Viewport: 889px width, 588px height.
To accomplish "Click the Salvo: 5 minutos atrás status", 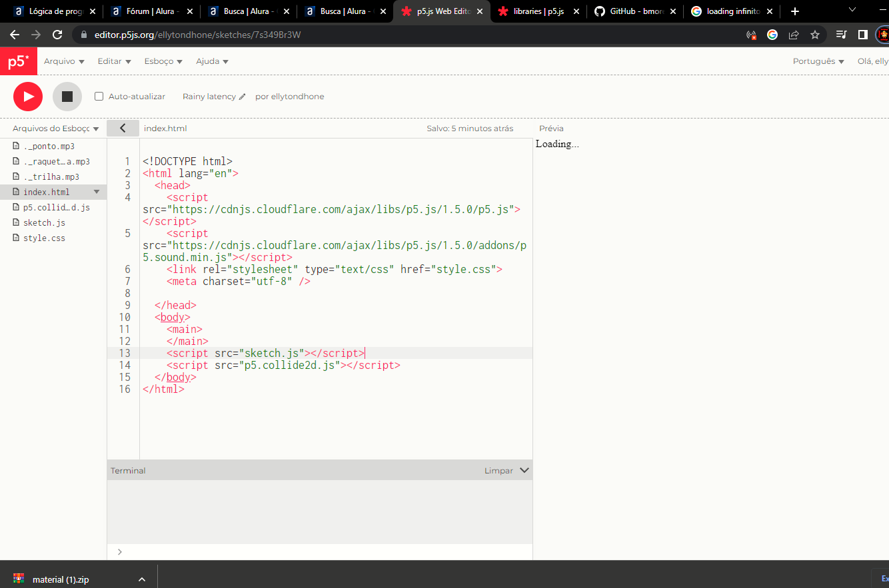I will [x=470, y=129].
